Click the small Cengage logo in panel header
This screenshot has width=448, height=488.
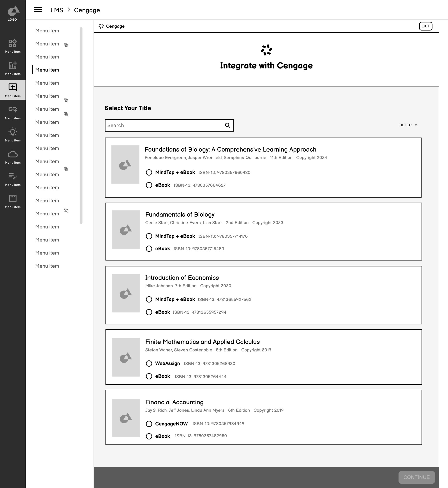[101, 26]
